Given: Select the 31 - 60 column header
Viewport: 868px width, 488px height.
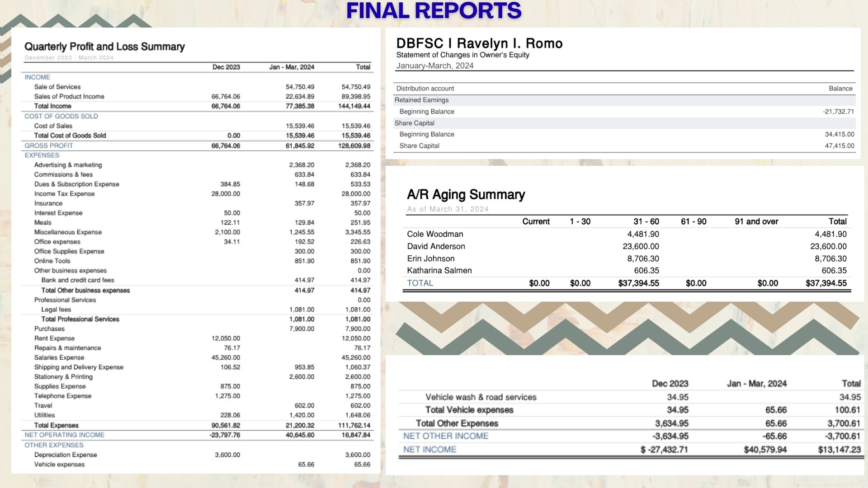Looking at the screenshot, I should tap(646, 221).
